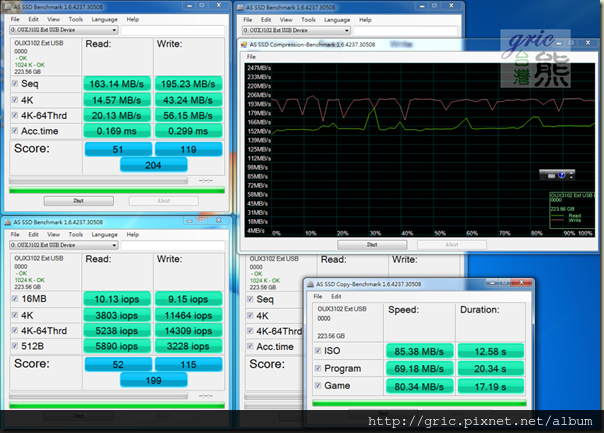Click the AS SSD Compression-Benchmark title bar icon

[x=243, y=45]
